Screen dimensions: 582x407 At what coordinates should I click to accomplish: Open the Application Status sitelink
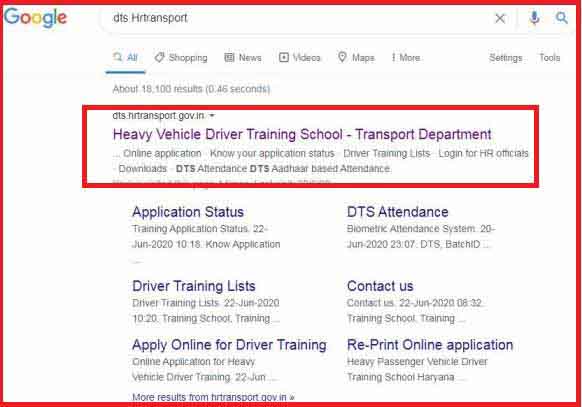click(x=188, y=212)
